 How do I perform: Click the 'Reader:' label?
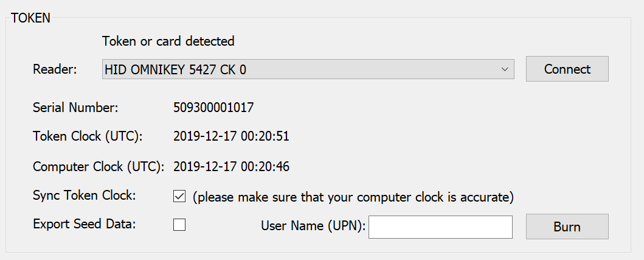55,69
